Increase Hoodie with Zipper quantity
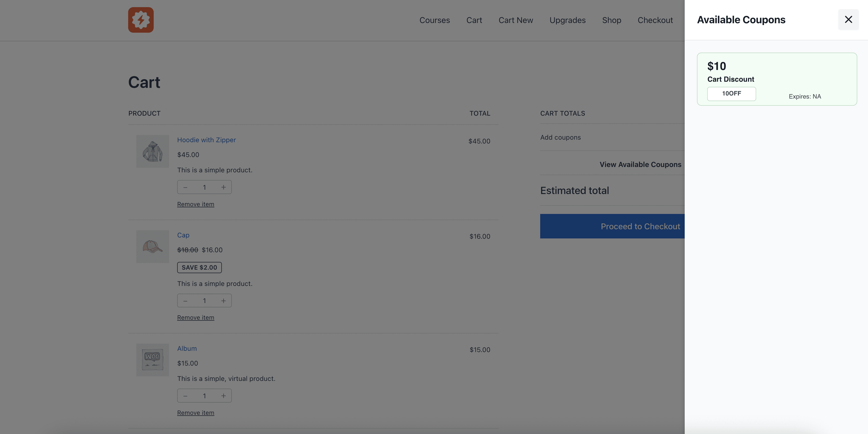The height and width of the screenshot is (434, 868). [x=223, y=187]
